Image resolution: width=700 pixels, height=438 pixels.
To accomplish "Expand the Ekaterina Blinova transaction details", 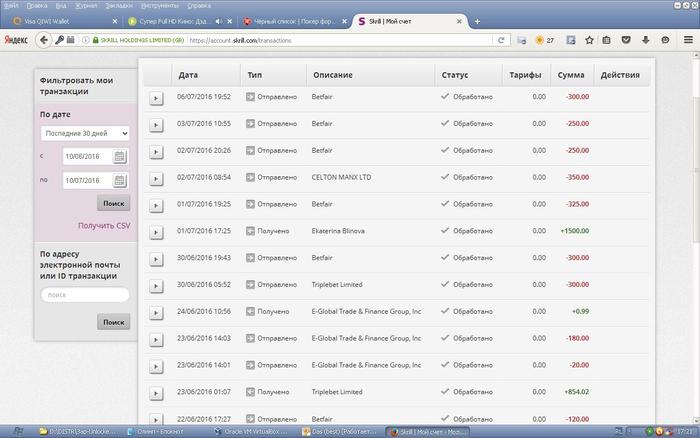I will point(156,232).
